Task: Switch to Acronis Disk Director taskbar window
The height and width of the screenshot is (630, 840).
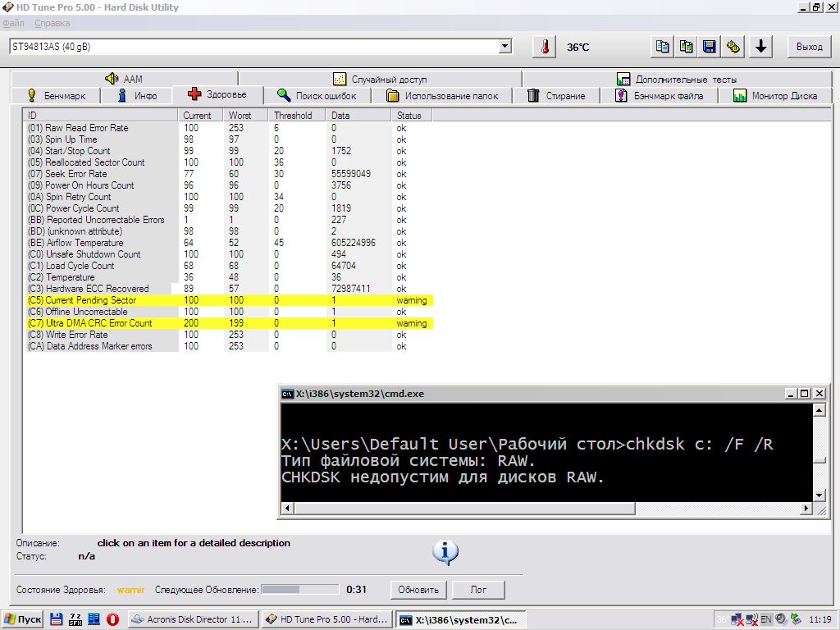Action: click(194, 619)
